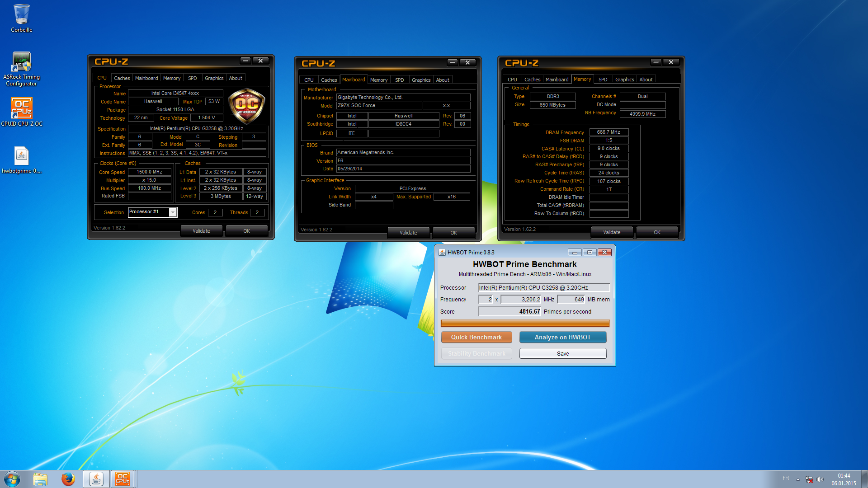
Task: Select SPD tab in right CPU-Z window
Action: [x=603, y=80]
